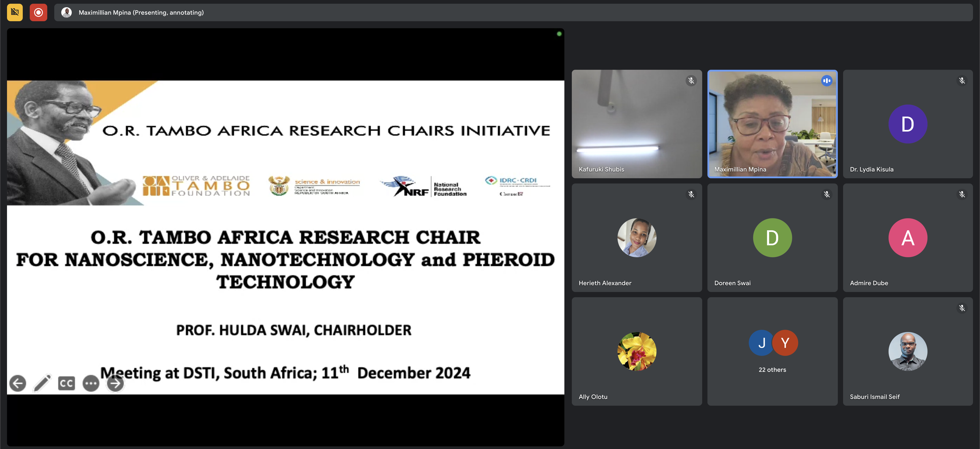Open the three-dots more options in slide controls

tap(91, 383)
